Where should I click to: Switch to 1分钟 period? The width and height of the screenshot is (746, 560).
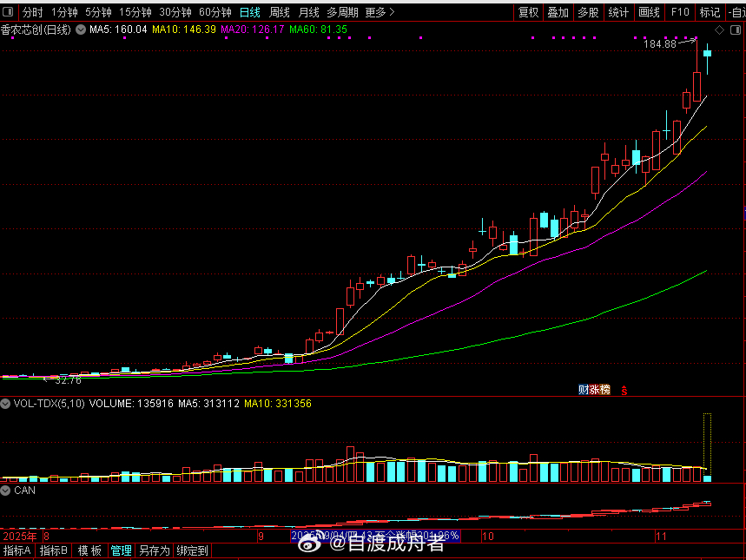64,12
